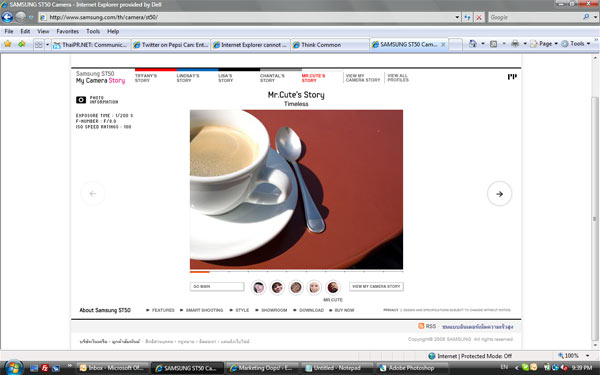The width and height of the screenshot is (600, 375).
Task: Click the Feeds toolbar icon
Action: click(494, 44)
